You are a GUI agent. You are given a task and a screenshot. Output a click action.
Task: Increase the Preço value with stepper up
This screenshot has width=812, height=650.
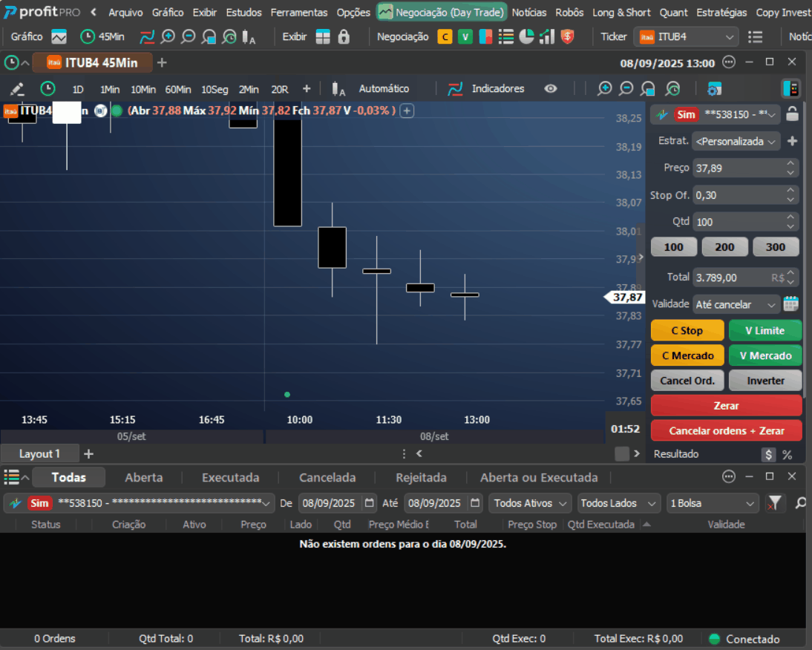pos(790,163)
